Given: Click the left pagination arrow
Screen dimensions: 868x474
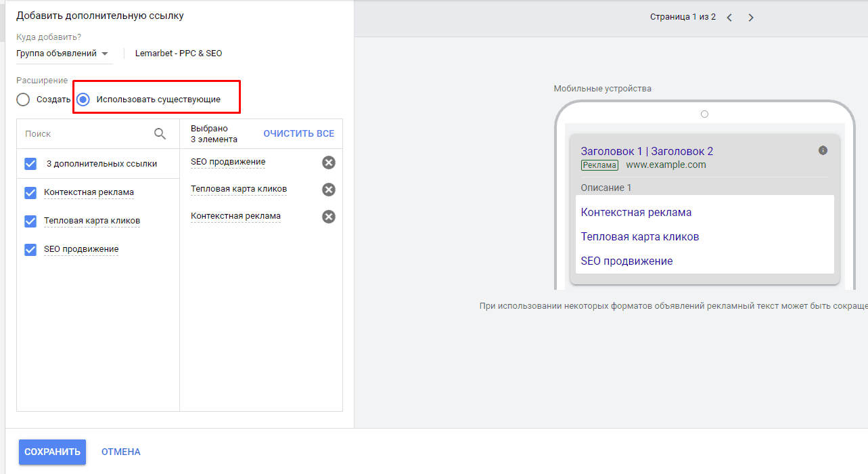Looking at the screenshot, I should click(x=729, y=17).
